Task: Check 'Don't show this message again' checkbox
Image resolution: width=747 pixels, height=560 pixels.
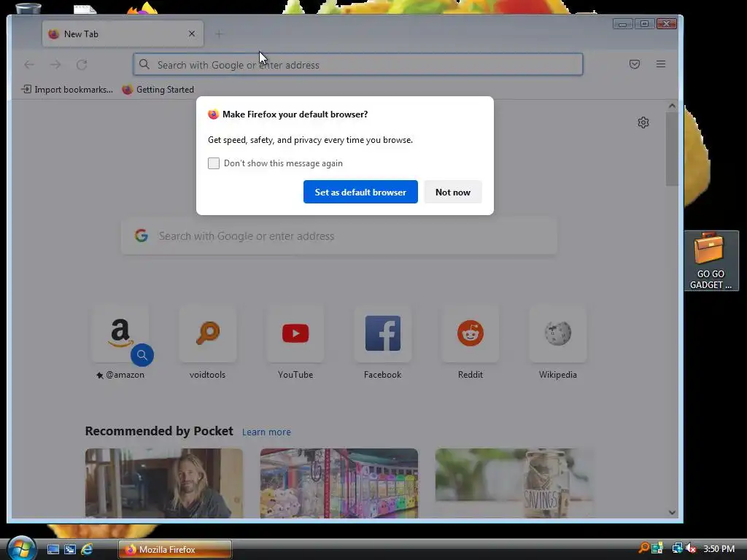Action: click(214, 163)
